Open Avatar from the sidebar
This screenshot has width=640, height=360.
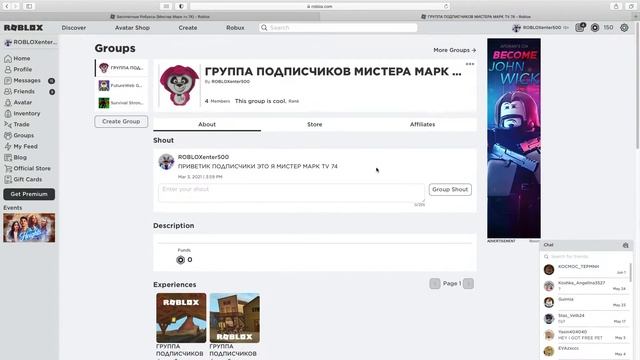click(22, 102)
